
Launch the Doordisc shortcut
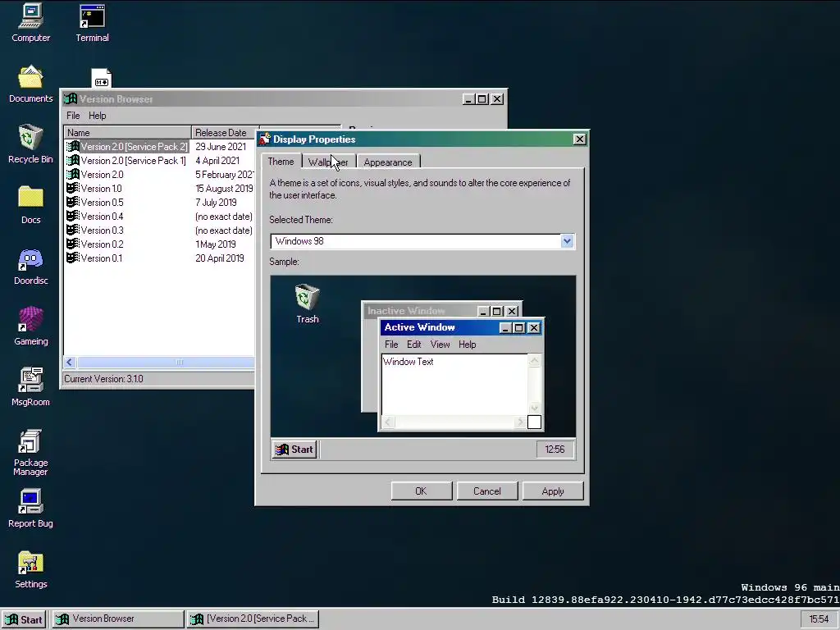(x=30, y=265)
